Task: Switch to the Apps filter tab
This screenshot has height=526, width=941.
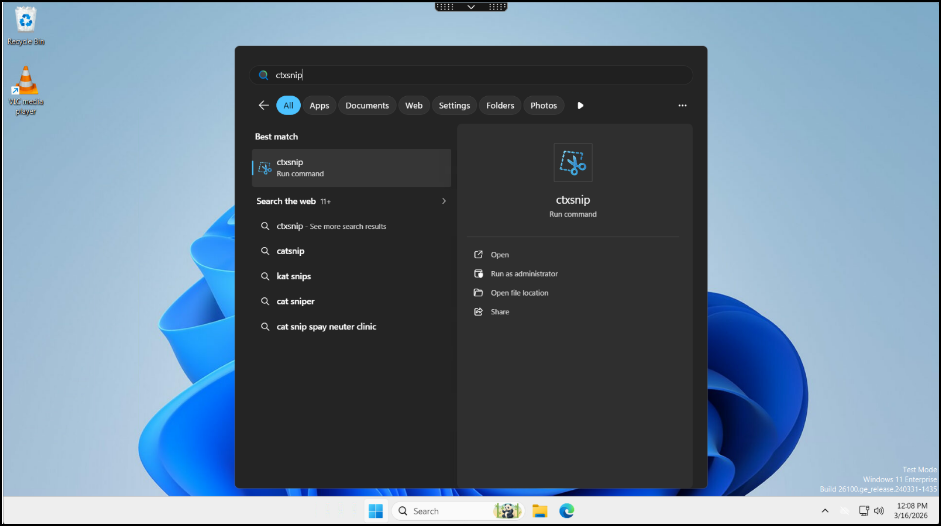Action: 319,105
